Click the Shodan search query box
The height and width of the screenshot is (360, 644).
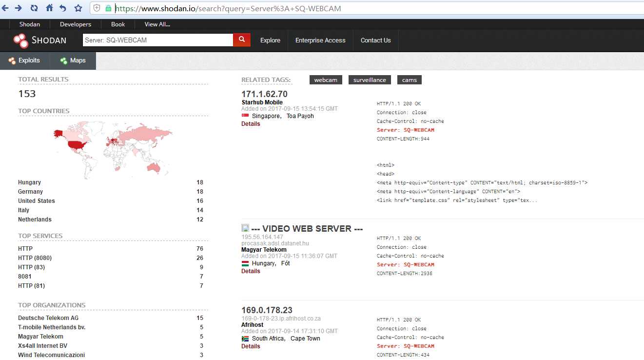point(158,40)
